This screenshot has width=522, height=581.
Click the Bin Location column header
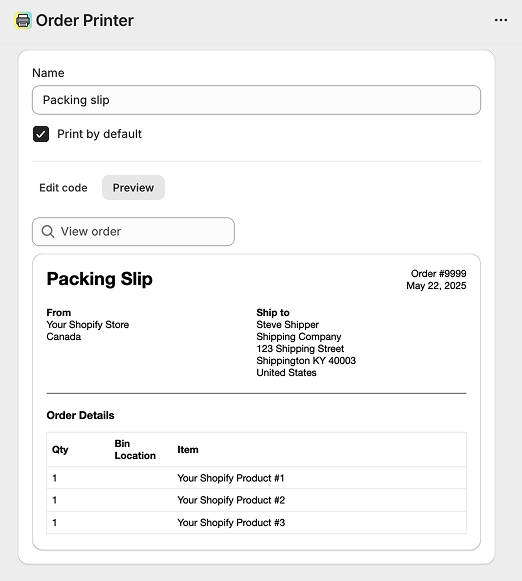point(135,449)
